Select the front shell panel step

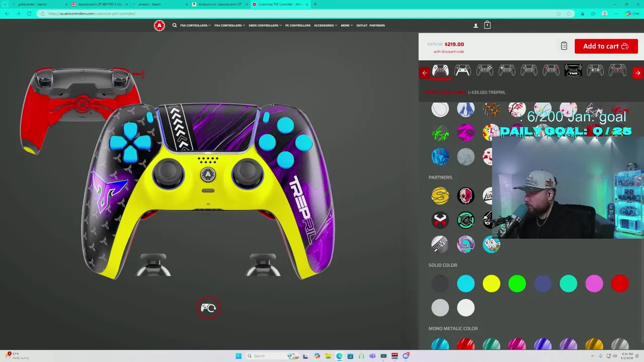tap(440, 71)
